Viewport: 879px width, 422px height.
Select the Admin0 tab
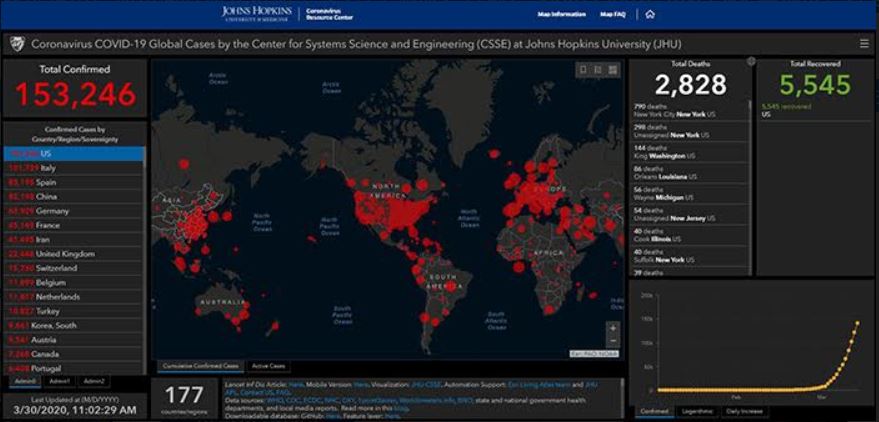point(25,381)
